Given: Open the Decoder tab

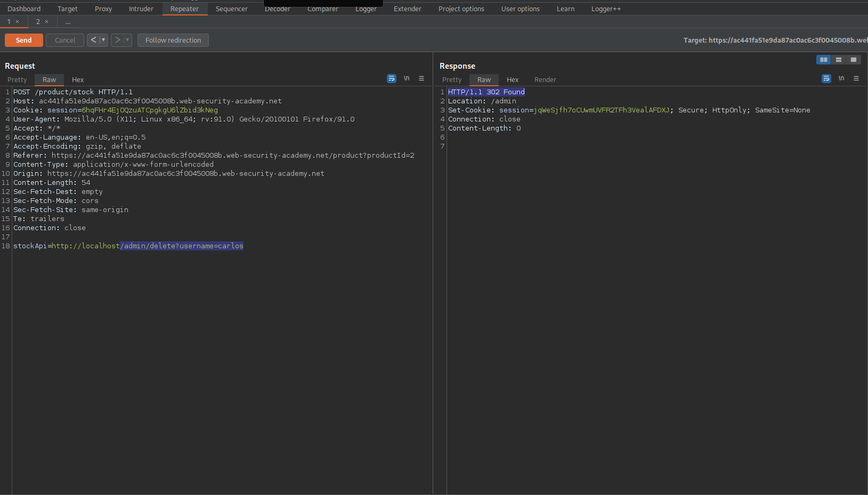Looking at the screenshot, I should (x=278, y=9).
